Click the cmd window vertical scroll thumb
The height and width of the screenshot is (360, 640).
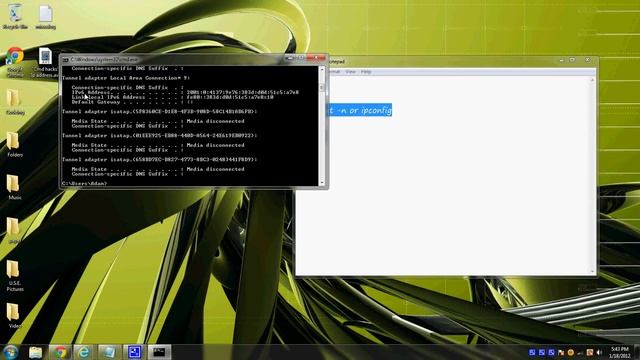322,87
